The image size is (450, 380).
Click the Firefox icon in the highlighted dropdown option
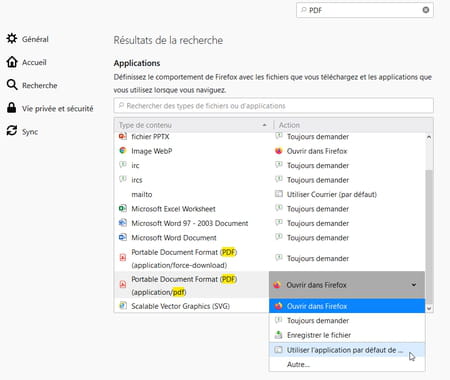(279, 306)
